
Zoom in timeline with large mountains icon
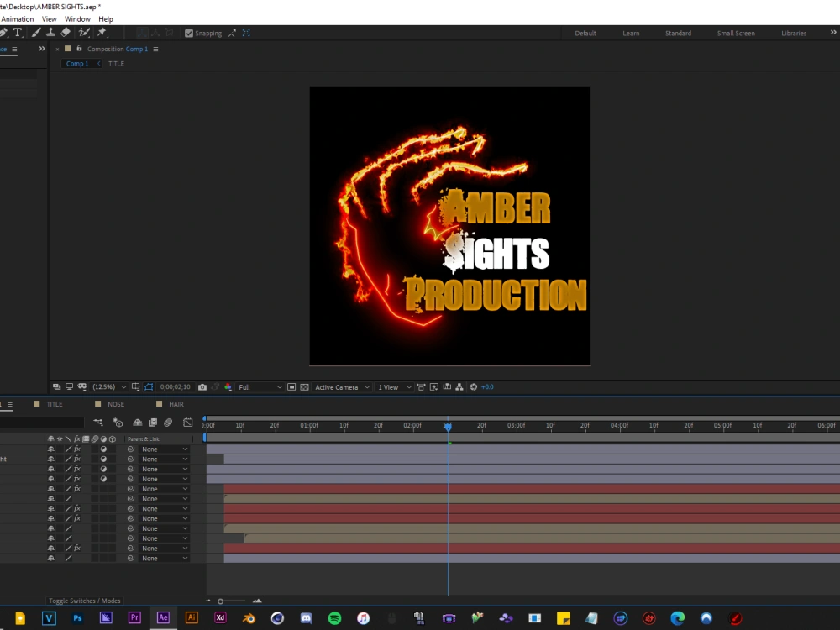(257, 601)
